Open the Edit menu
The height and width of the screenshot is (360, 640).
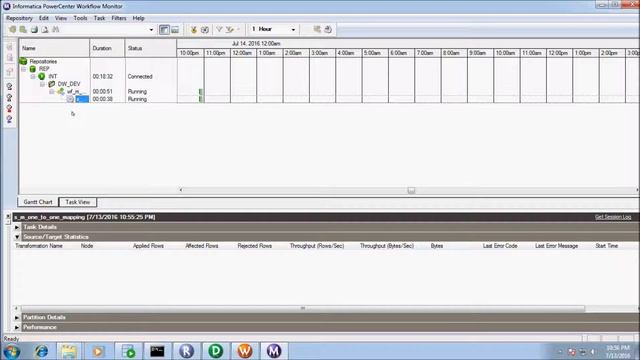(x=44, y=18)
